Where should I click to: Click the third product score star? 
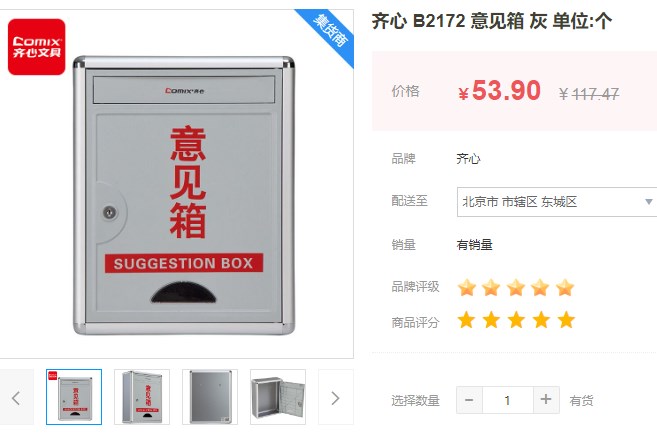516,320
